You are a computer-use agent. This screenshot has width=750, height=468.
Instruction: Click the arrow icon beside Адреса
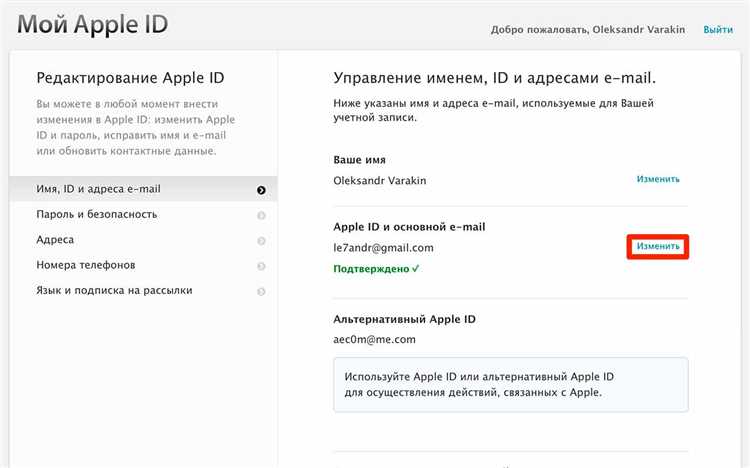(261, 241)
